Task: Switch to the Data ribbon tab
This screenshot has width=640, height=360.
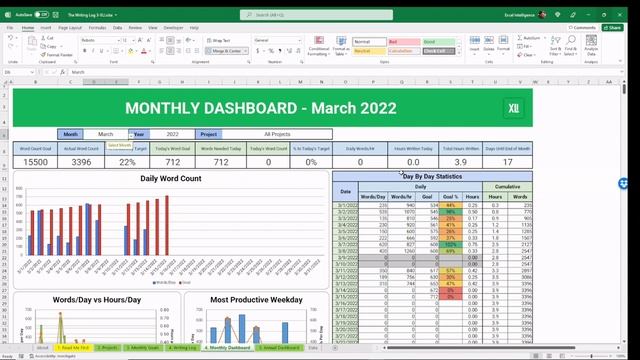Action: click(x=118, y=28)
